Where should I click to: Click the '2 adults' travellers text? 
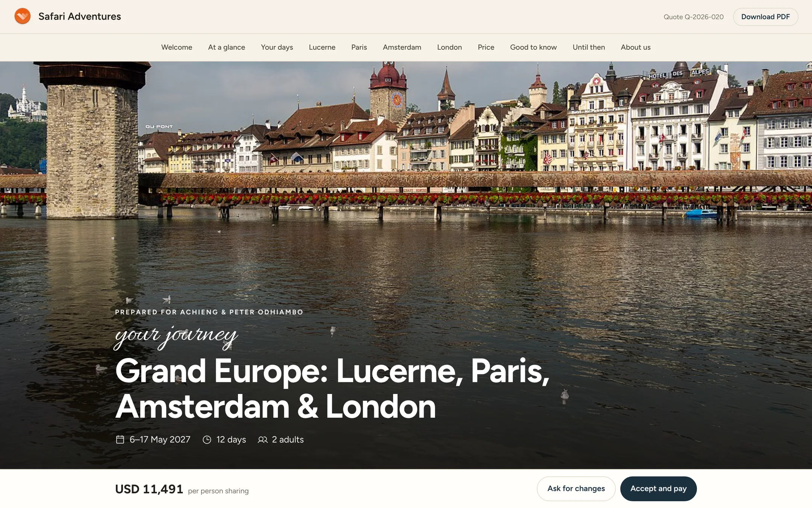click(x=288, y=440)
